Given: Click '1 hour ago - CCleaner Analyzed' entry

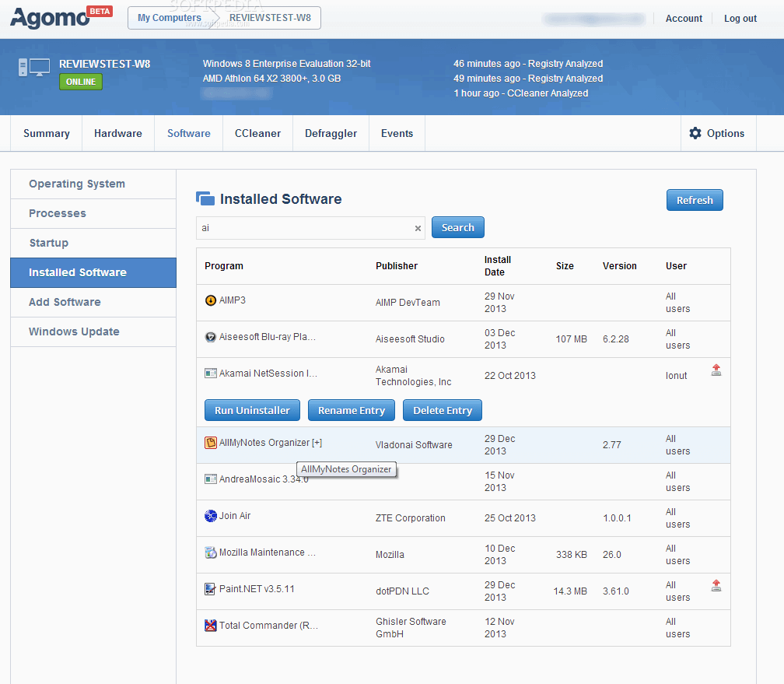Looking at the screenshot, I should click(520, 93).
